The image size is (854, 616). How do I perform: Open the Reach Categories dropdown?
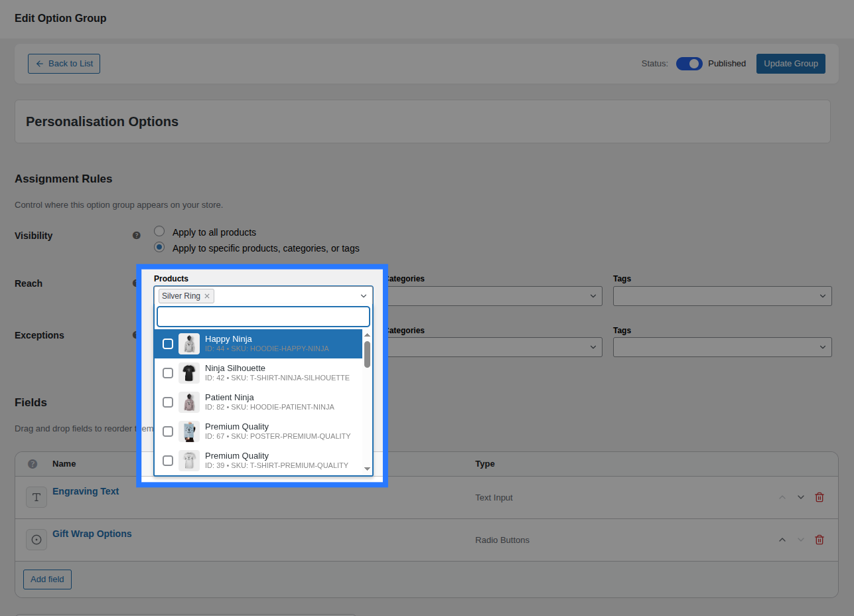point(493,296)
